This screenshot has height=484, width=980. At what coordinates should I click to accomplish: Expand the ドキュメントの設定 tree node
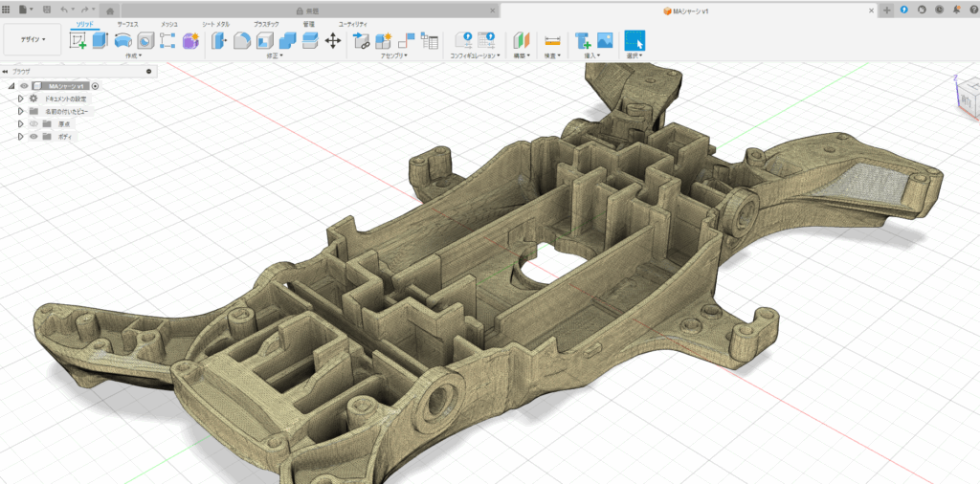[x=20, y=99]
